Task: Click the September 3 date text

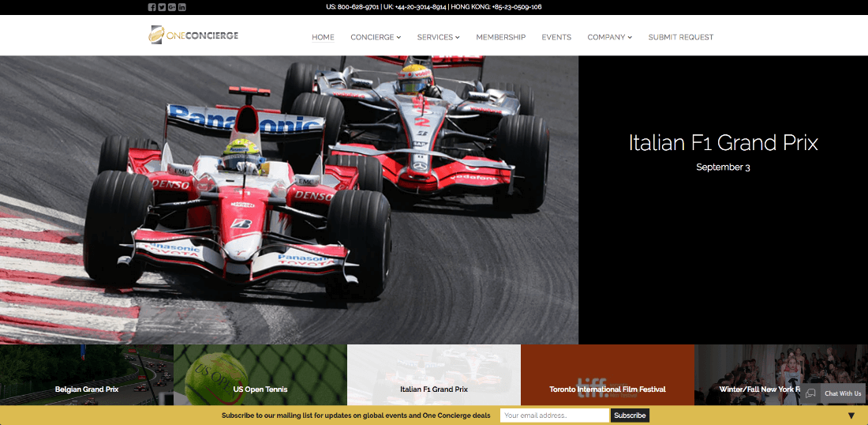Action: 723,167
